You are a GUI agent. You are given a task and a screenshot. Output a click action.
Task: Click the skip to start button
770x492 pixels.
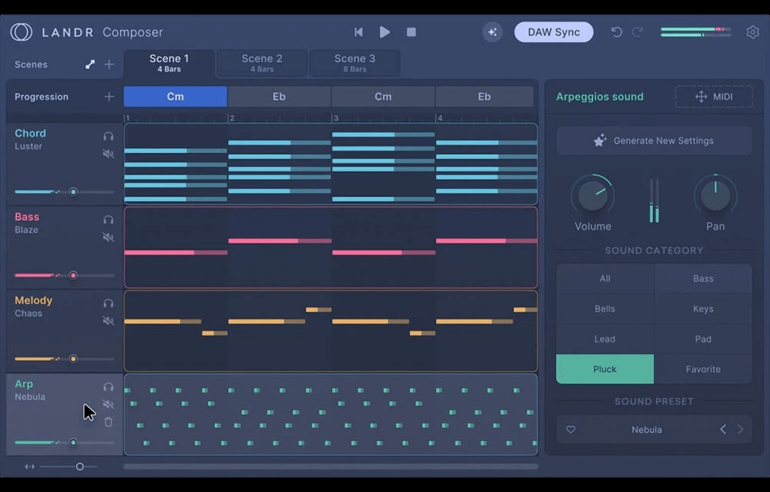click(358, 32)
